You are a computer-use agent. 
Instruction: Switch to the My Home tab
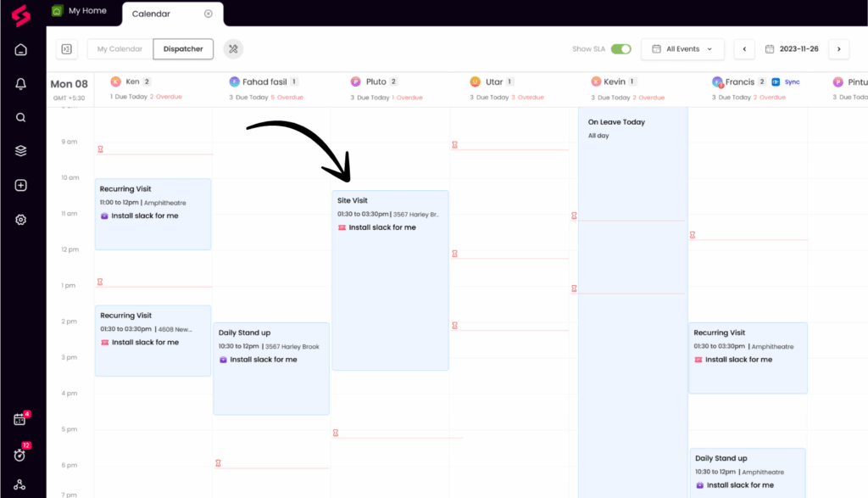click(x=83, y=10)
